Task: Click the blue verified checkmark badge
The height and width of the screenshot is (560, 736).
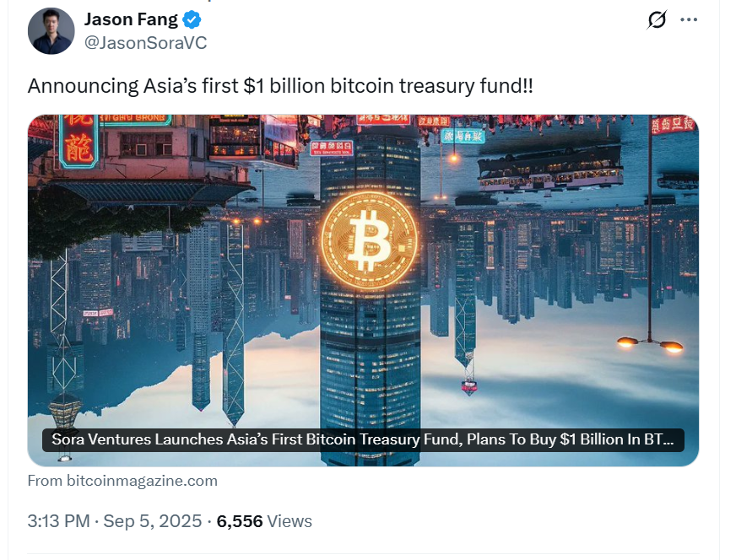Action: coord(192,19)
